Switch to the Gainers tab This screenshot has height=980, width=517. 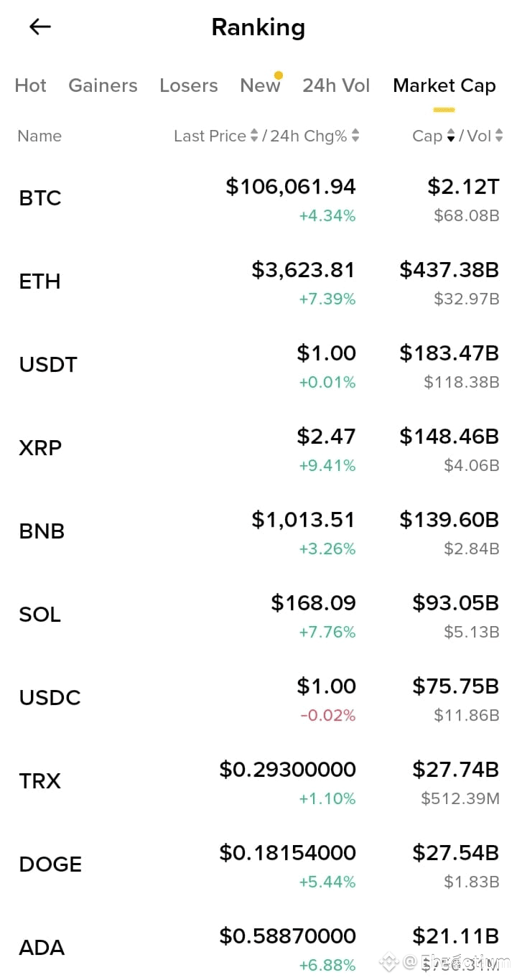[x=103, y=85]
